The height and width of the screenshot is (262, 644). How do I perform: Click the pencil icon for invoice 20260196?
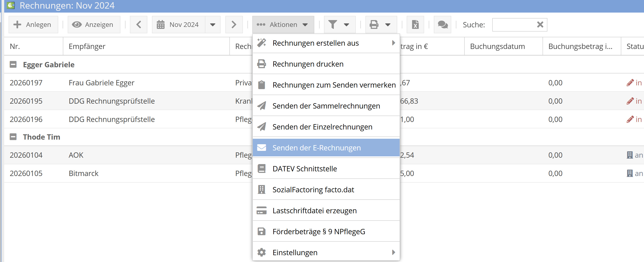[631, 119]
